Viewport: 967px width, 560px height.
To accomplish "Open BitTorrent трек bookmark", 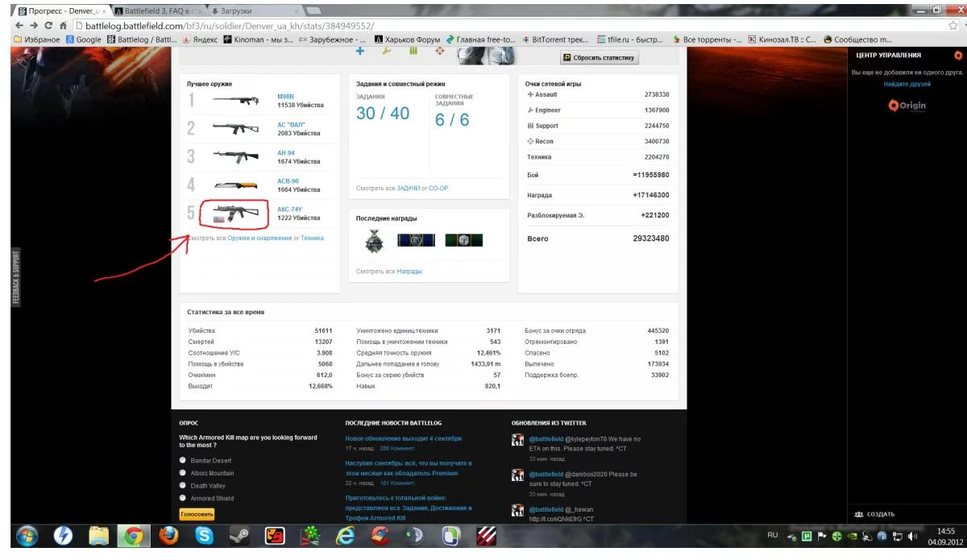I will pos(557,39).
